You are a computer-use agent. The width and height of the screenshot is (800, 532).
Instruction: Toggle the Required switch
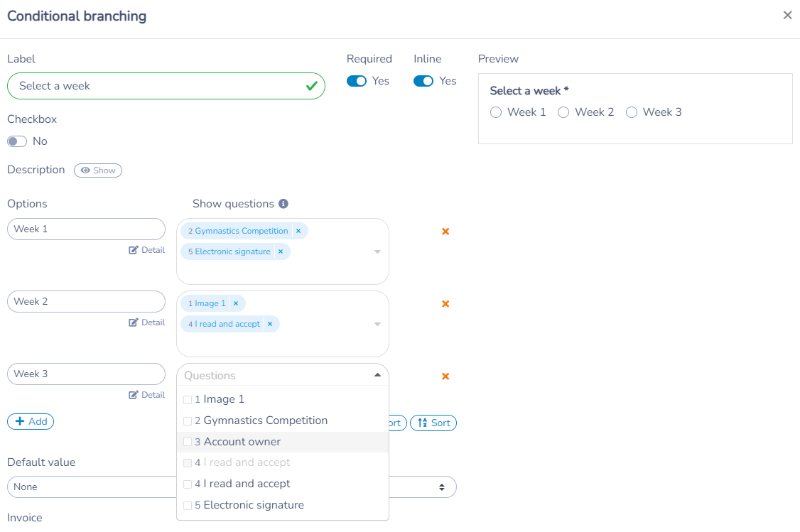pyautogui.click(x=357, y=81)
